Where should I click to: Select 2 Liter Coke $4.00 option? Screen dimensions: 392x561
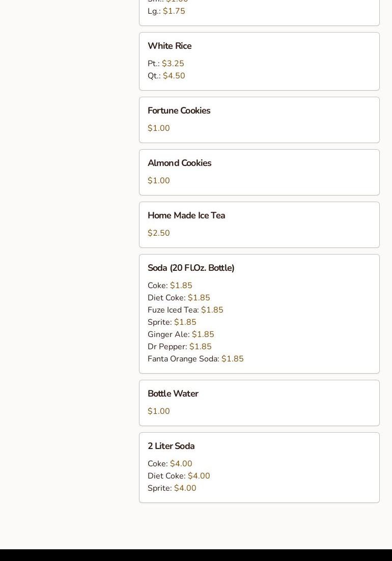[x=170, y=464]
